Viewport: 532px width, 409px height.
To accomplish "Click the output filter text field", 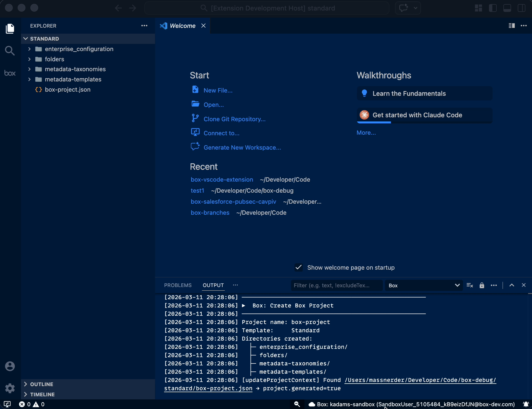I will 336,285.
